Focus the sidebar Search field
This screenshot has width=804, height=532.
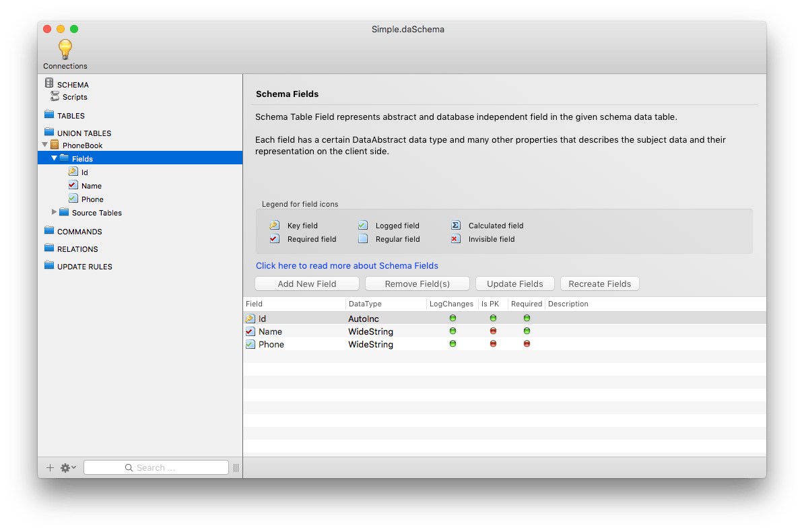156,467
